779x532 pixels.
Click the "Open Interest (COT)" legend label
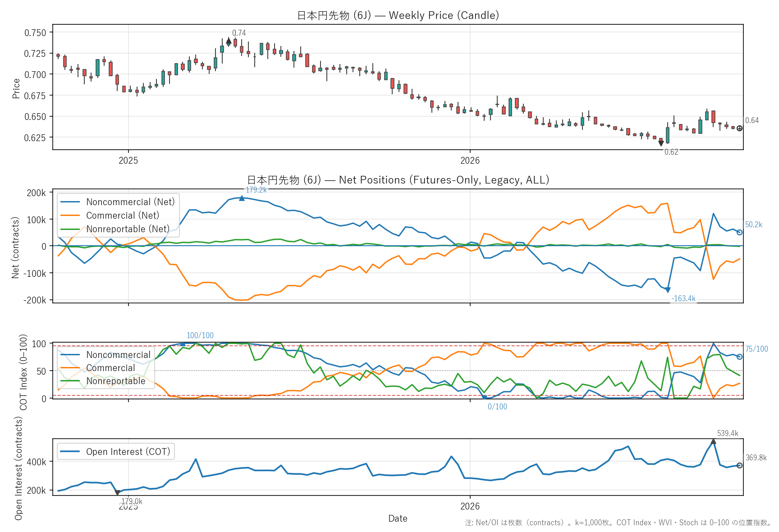pos(128,452)
